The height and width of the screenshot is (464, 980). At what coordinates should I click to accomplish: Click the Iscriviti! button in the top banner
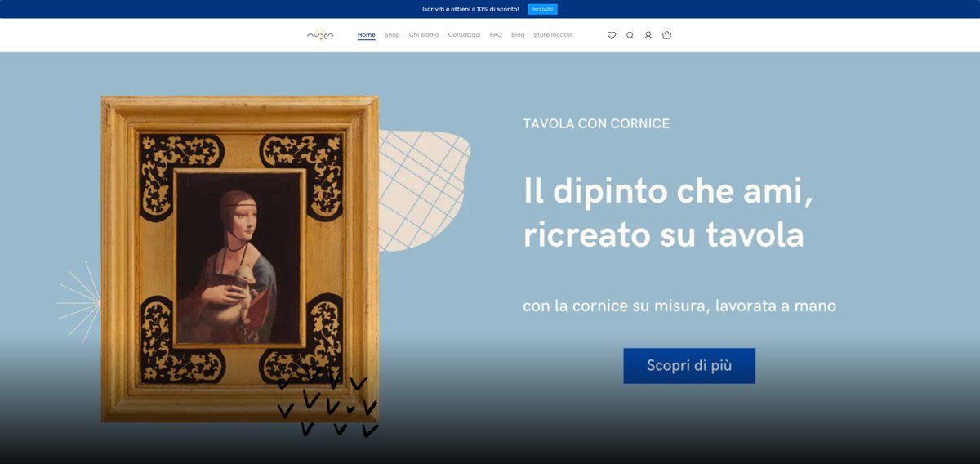click(542, 9)
